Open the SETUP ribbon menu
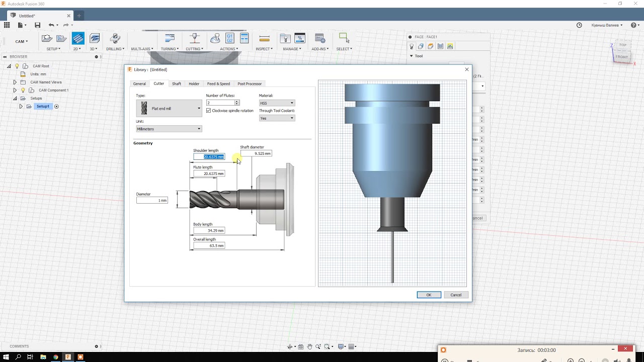Viewport: 644px width, 362px height. click(x=53, y=49)
